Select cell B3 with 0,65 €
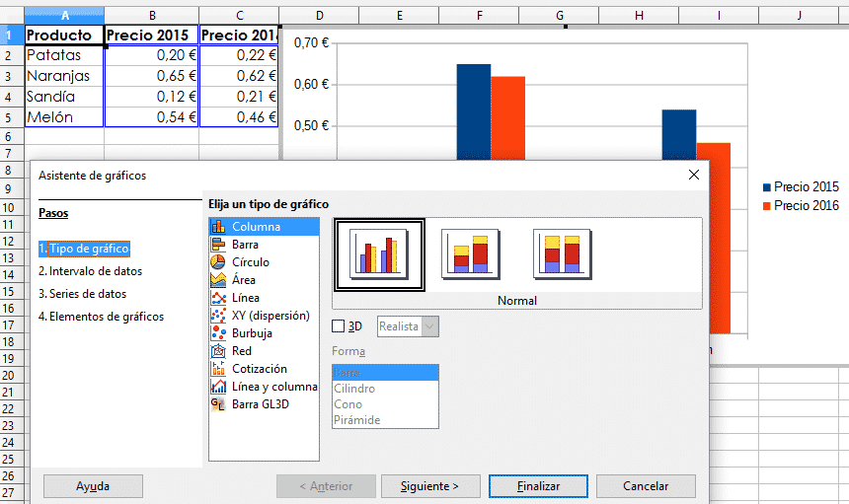 [x=152, y=76]
